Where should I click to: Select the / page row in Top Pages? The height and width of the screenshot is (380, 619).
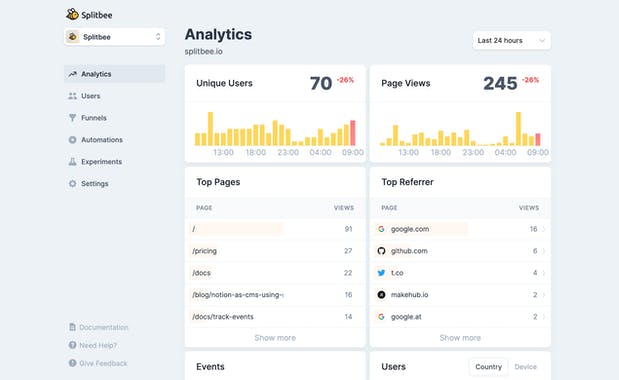click(275, 229)
